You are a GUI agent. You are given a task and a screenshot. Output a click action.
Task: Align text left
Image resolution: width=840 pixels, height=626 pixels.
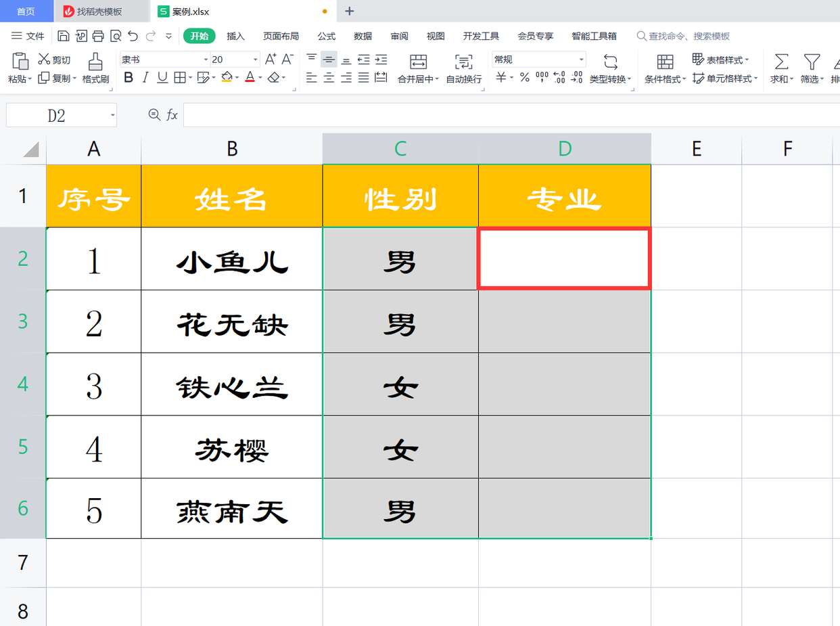click(x=311, y=78)
